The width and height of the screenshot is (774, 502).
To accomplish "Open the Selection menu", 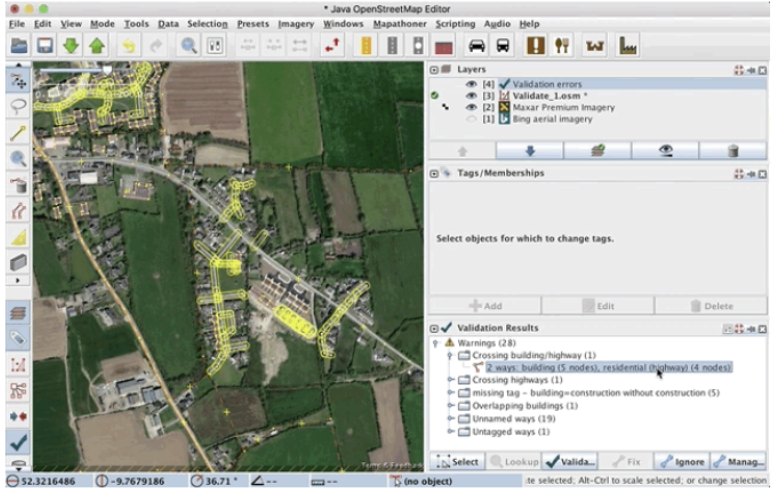I will pos(207,24).
